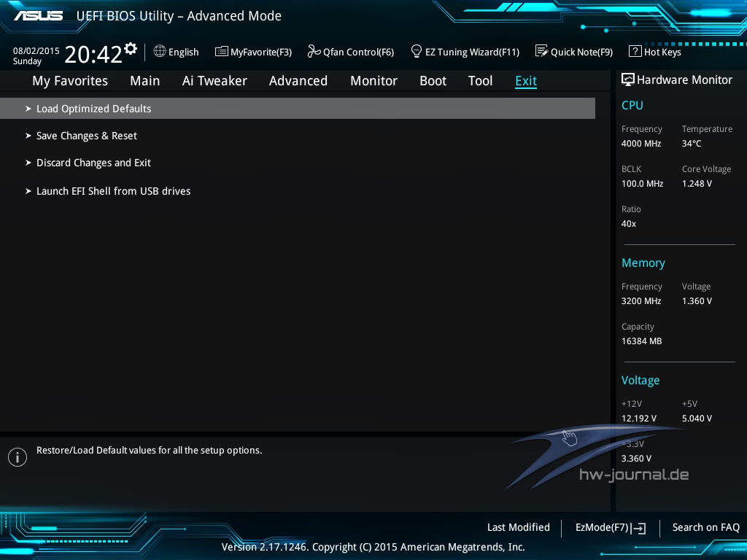This screenshot has height=560, width=747.
Task: Select Load Optimized Defaults
Action: 298,109
